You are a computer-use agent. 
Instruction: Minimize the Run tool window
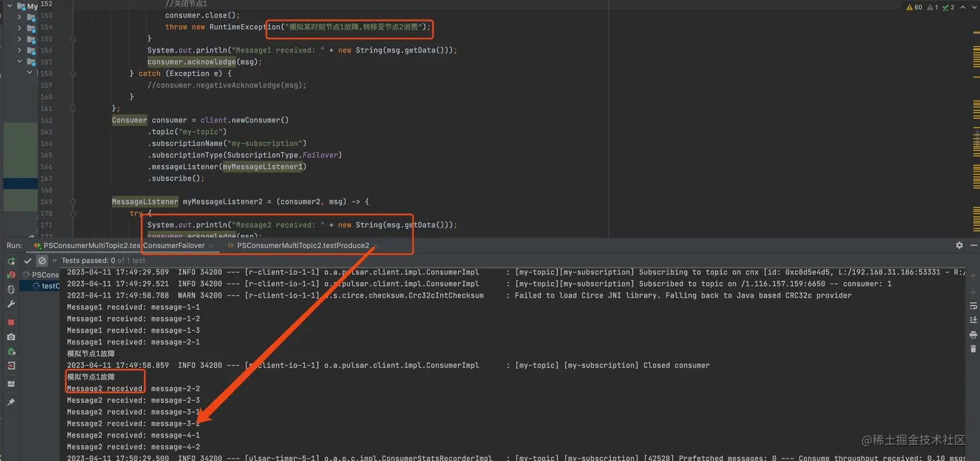(974, 246)
